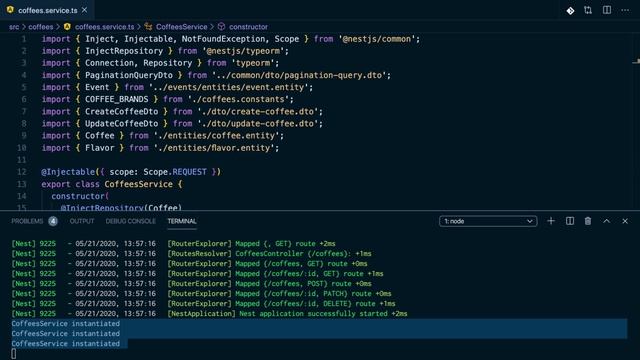This screenshot has width=640, height=360.
Task: Click the CoffeesService class breadcrumb
Action: coord(182,27)
